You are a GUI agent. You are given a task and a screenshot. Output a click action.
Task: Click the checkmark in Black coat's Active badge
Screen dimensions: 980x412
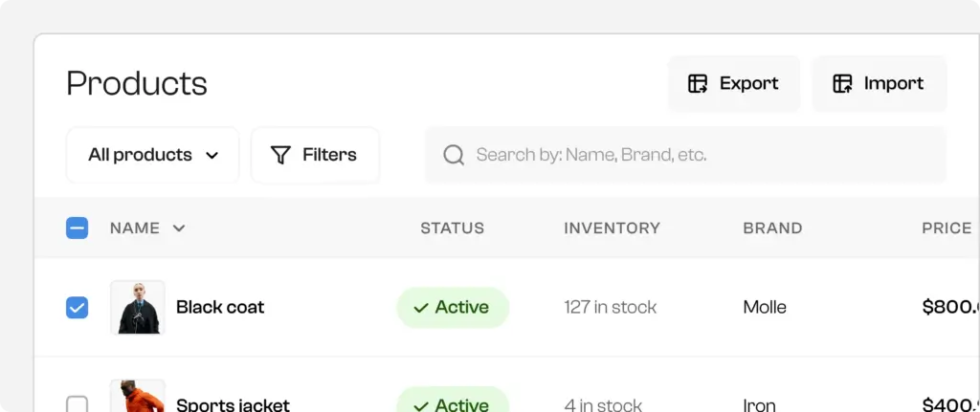(420, 308)
